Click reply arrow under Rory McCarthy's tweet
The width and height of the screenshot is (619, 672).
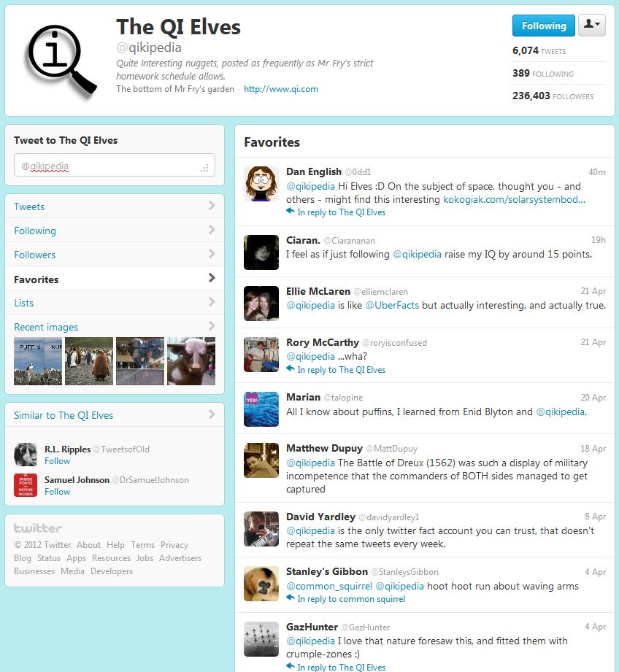[x=291, y=368]
